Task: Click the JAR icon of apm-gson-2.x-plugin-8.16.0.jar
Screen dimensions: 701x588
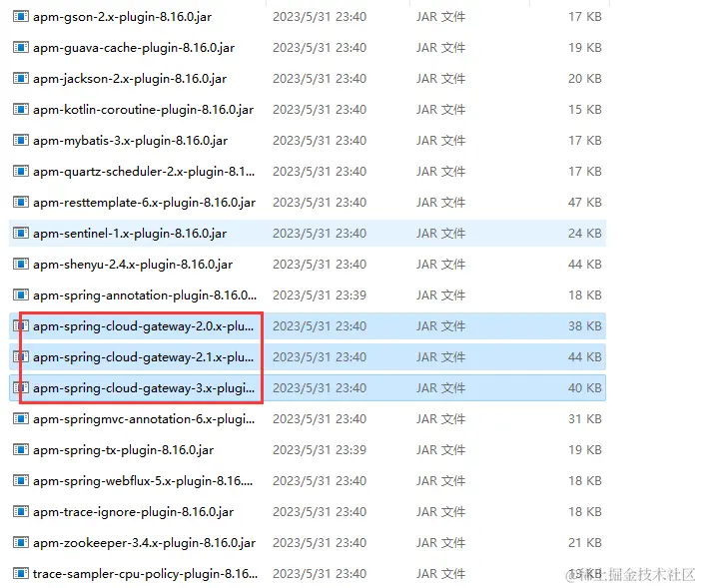Action: 21,17
